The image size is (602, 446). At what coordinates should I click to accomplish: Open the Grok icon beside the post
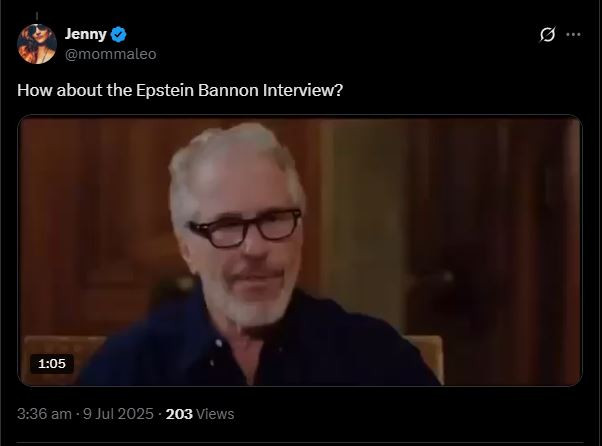pos(547,34)
